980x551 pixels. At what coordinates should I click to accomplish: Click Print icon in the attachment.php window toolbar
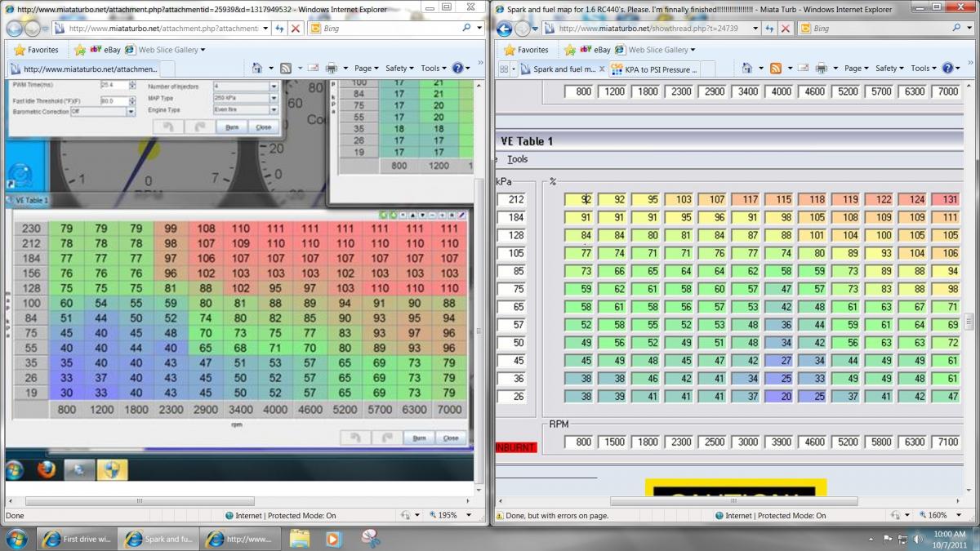pyautogui.click(x=332, y=69)
